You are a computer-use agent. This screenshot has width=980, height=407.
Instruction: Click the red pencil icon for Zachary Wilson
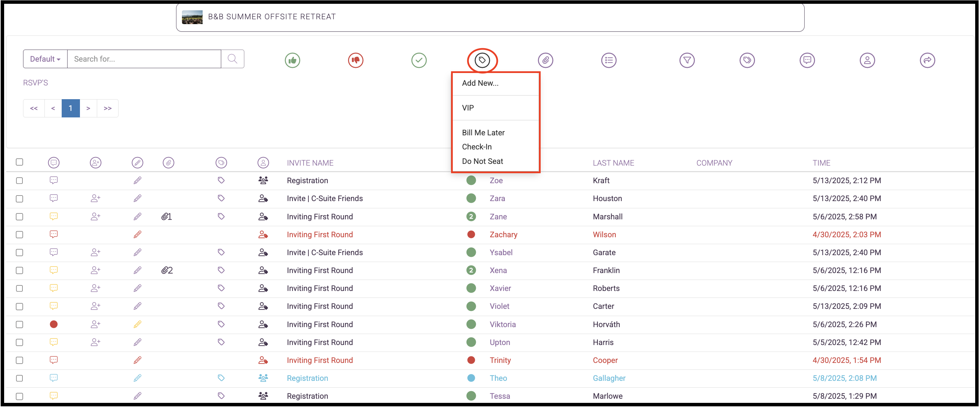(x=137, y=234)
